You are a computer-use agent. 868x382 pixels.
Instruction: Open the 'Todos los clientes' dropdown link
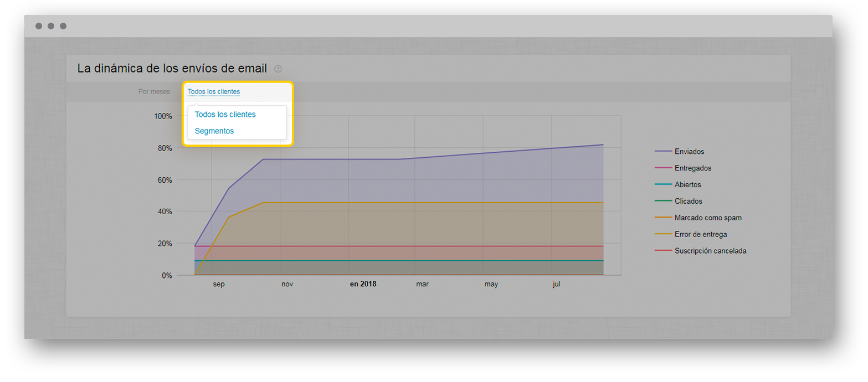pyautogui.click(x=214, y=91)
